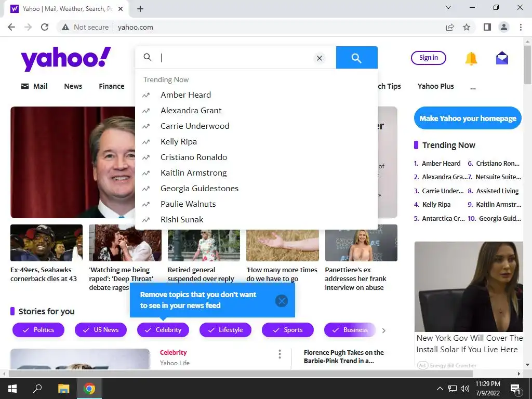Viewport: 532px width, 399px height.
Task: Toggle the Business topic chip
Action: 350,330
